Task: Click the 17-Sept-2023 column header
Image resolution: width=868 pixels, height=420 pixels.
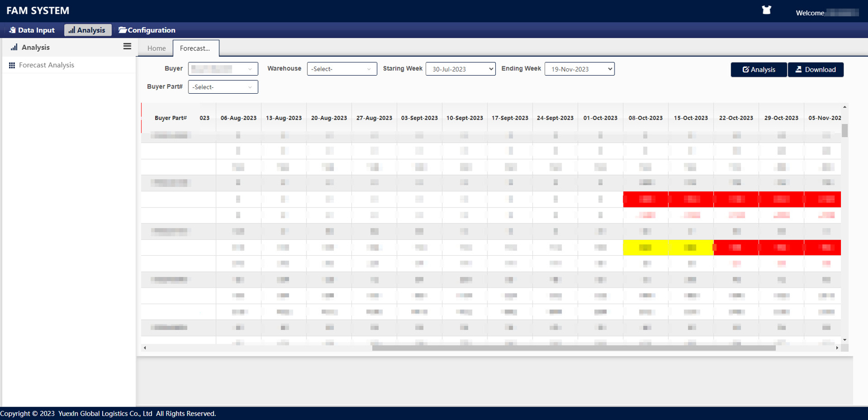Action: tap(510, 118)
